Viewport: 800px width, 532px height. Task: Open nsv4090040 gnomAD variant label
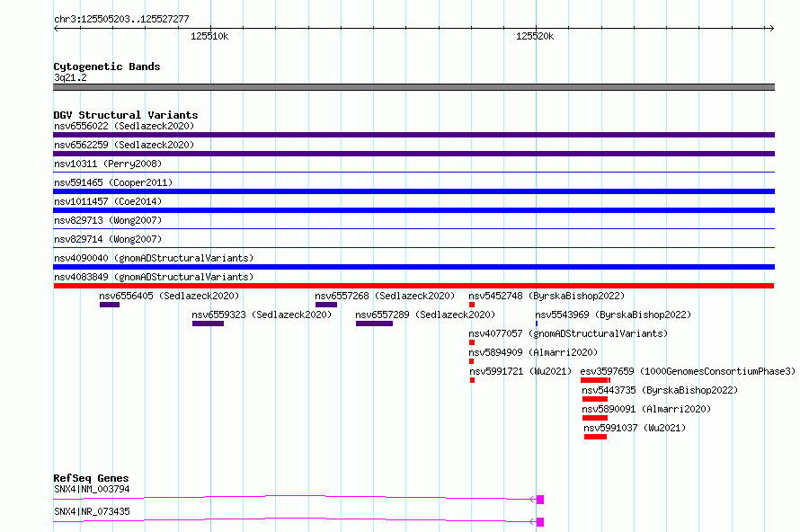(x=154, y=258)
